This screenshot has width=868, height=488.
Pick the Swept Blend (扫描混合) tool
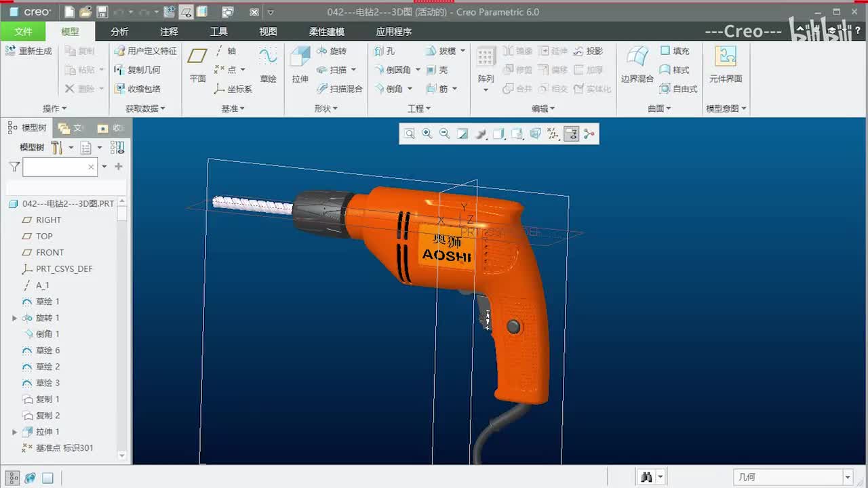coord(340,89)
